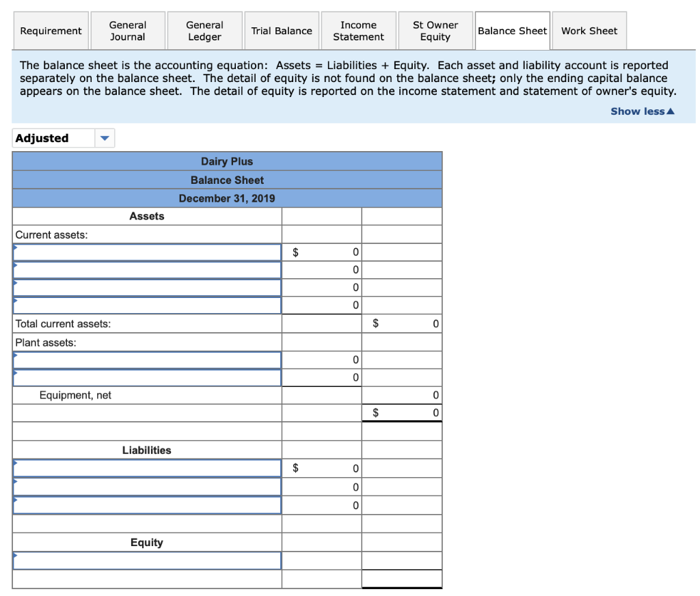Open the Work Sheet tab
The image size is (700, 596).
[x=589, y=30]
